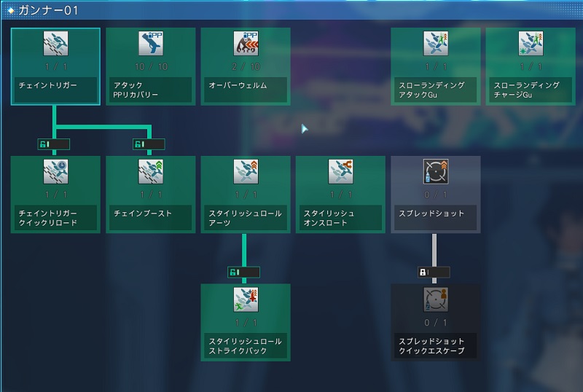
Task: Click the スタイリッシュオンスロート icon
Action: pyautogui.click(x=340, y=171)
